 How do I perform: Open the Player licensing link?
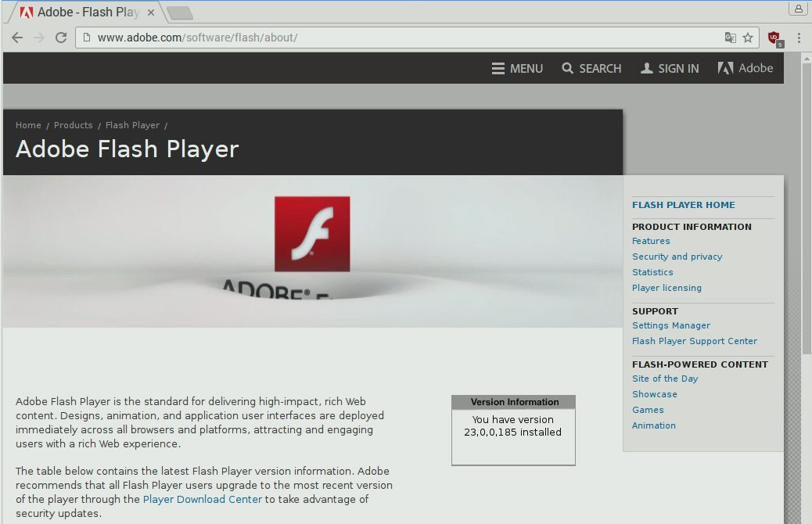click(666, 288)
